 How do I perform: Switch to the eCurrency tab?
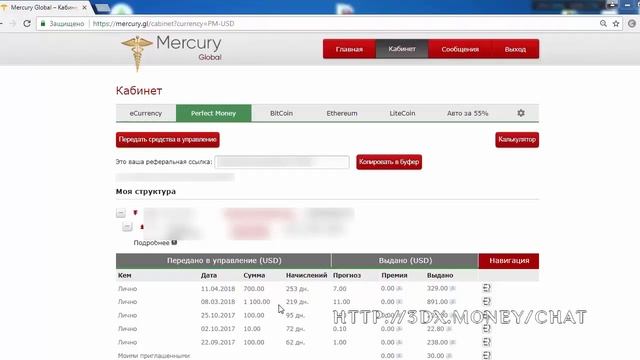pyautogui.click(x=146, y=113)
